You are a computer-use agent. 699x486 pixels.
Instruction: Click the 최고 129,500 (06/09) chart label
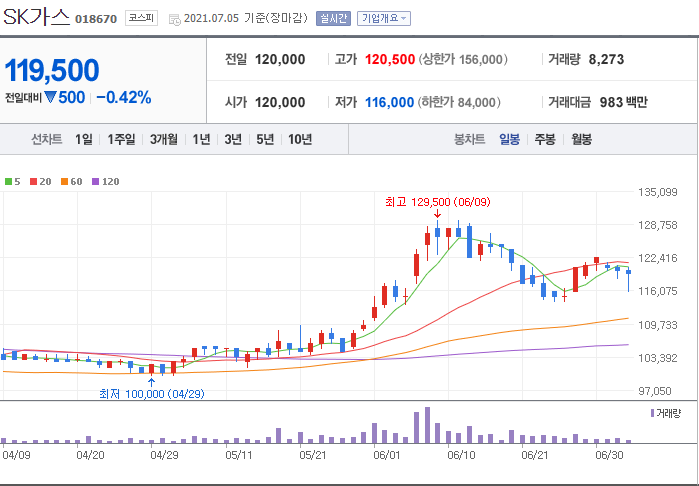click(x=438, y=202)
